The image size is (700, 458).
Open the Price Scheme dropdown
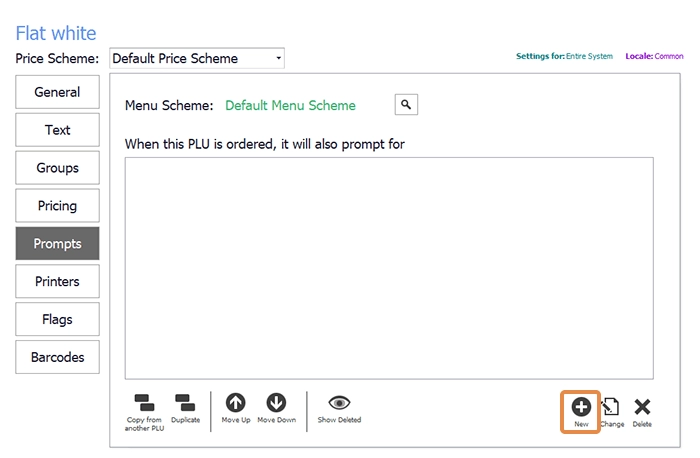197,58
